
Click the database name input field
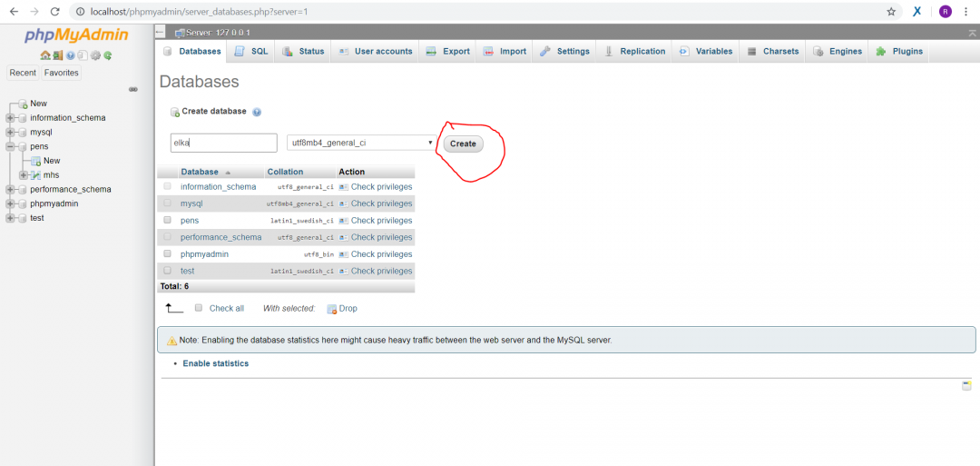pos(223,143)
